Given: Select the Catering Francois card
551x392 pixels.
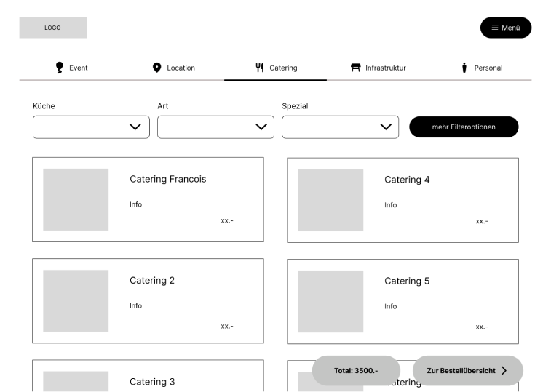Looking at the screenshot, I should [x=148, y=199].
